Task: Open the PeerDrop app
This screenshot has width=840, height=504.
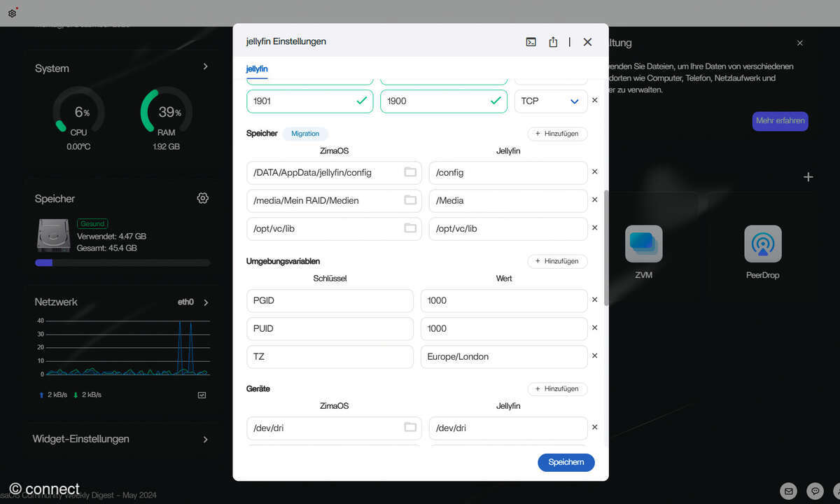Action: 762,243
